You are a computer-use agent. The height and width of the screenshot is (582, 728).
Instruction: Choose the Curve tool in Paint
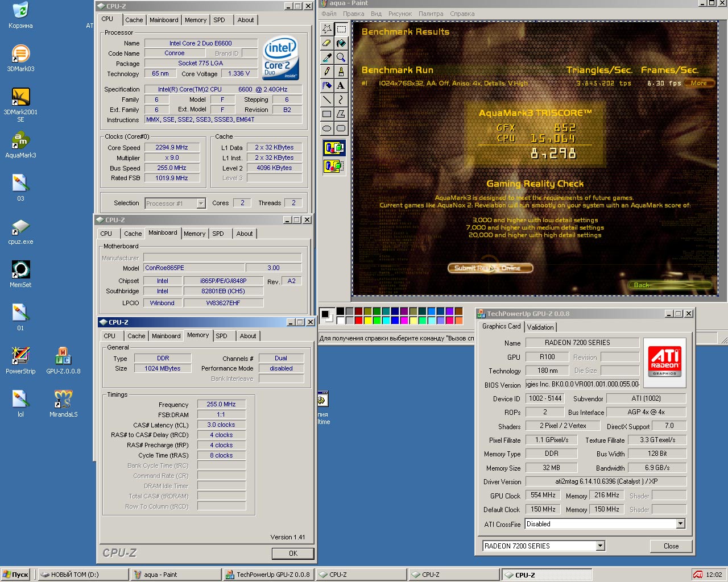(x=341, y=99)
